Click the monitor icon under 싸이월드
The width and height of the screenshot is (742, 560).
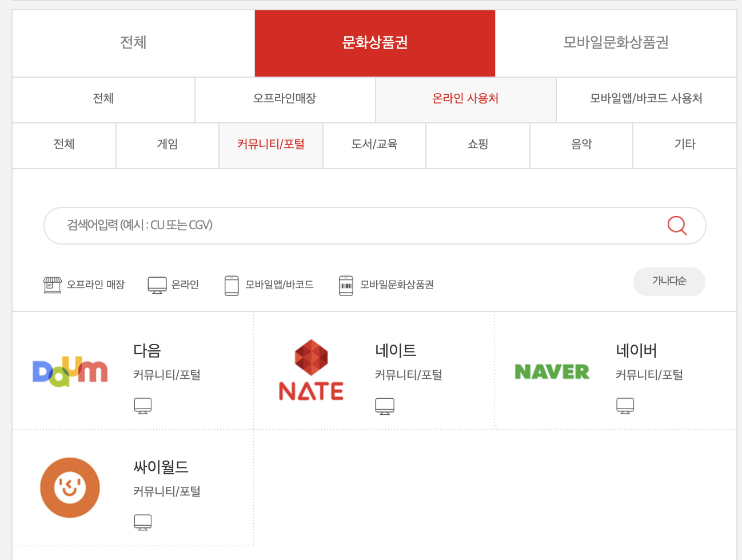coord(143,522)
